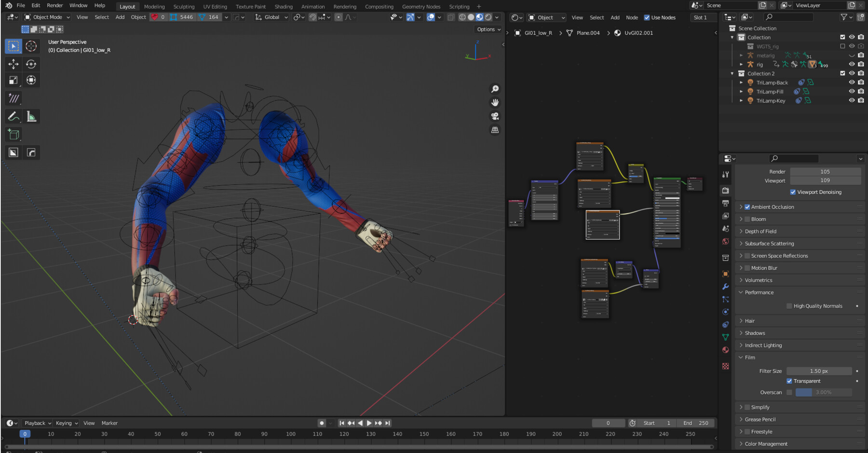Expand the TriLamp-Back tree item
This screenshot has width=868, height=453.
(x=741, y=82)
